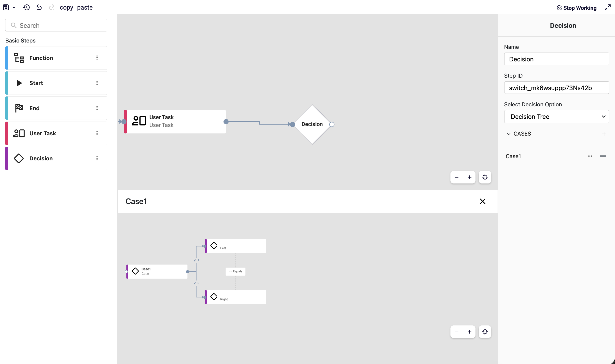This screenshot has width=615, height=364.
Task: Open the save options dropdown arrow
Action: click(x=14, y=7)
